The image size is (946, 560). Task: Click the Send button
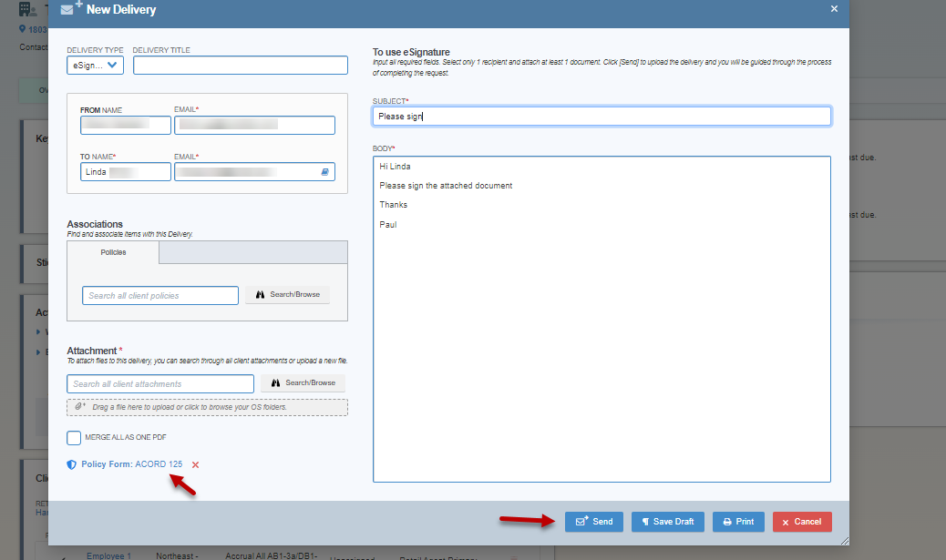click(593, 521)
